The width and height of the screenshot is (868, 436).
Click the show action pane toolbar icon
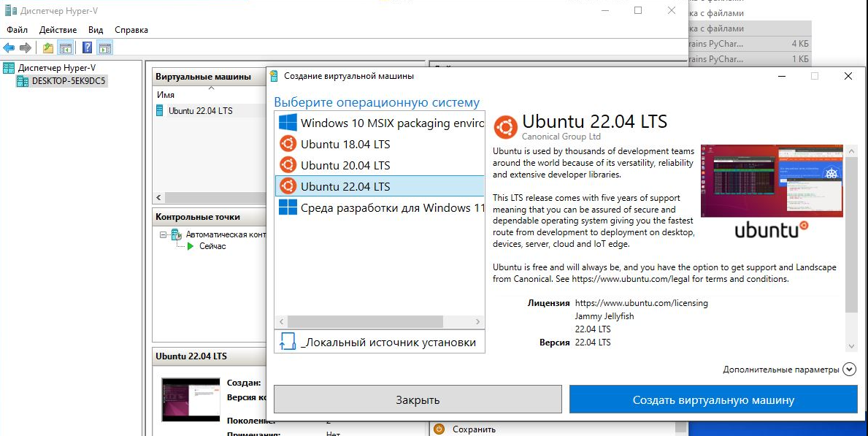pyautogui.click(x=104, y=46)
